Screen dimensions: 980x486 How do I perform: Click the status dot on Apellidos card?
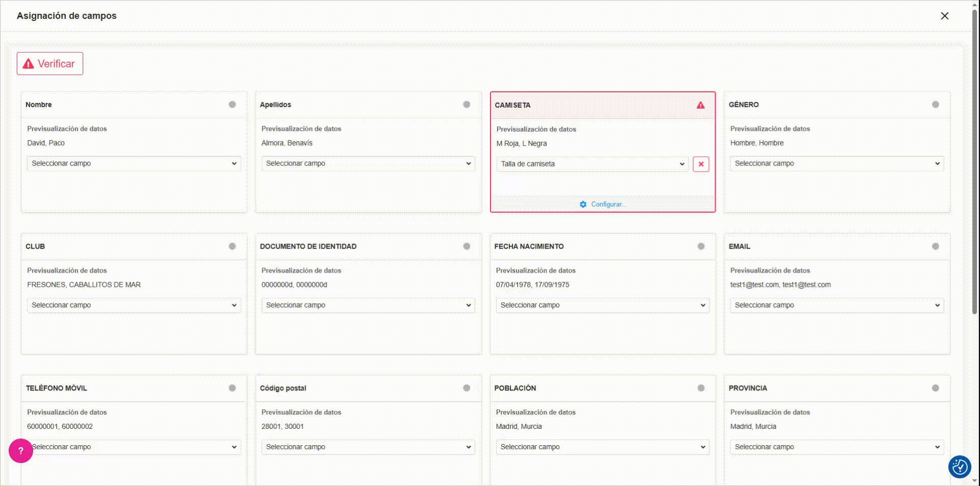click(467, 105)
